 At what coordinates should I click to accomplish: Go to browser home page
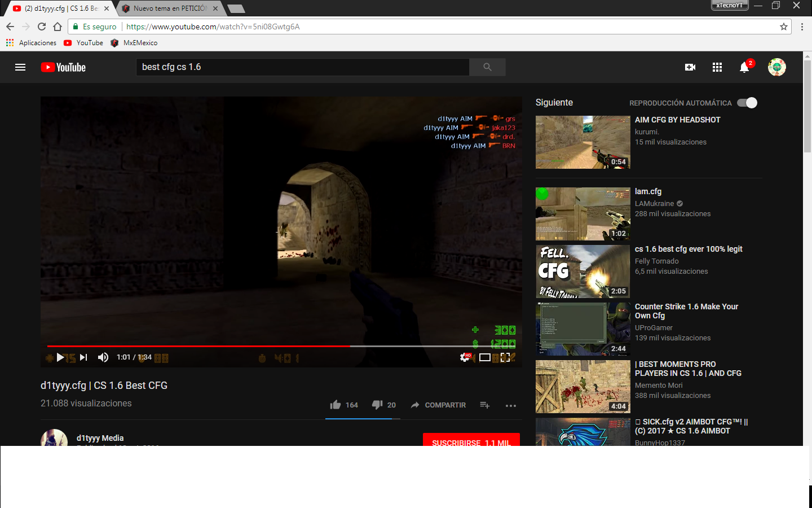[x=58, y=27]
